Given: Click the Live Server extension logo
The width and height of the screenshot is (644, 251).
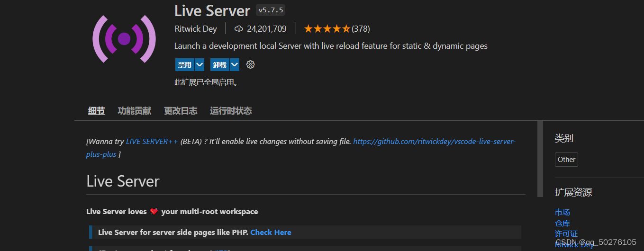Looking at the screenshot, I should pos(124,39).
